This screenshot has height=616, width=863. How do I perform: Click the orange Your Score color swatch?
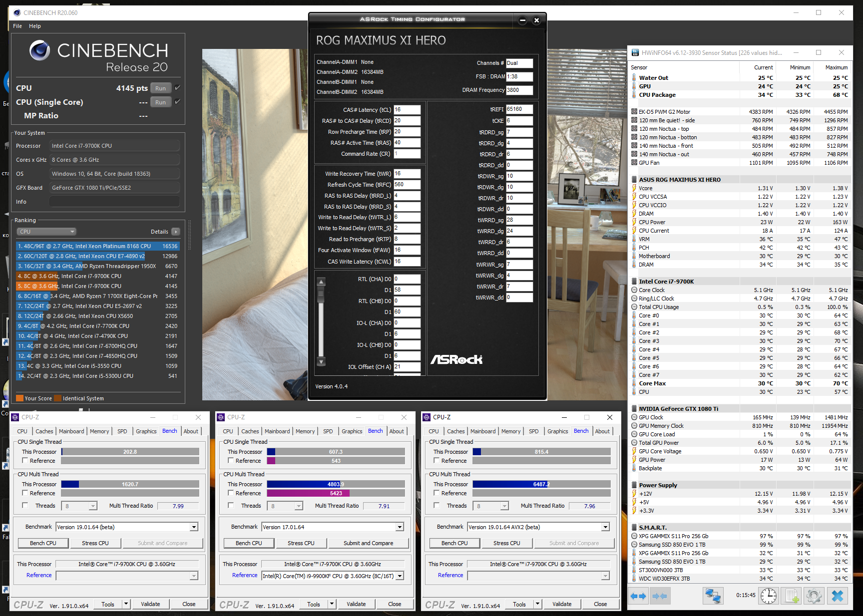[x=20, y=398]
